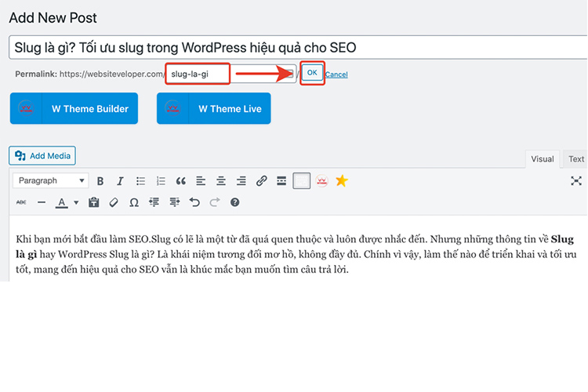Pick the text color A swatch

[x=61, y=202]
